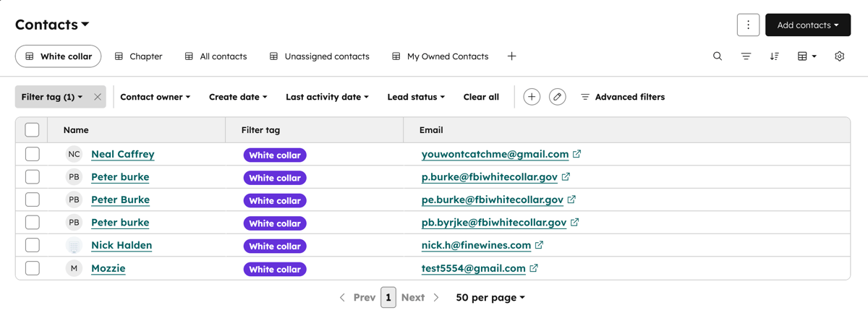Open the Neal Caffrey contact link
The width and height of the screenshot is (868, 313).
[122, 154]
